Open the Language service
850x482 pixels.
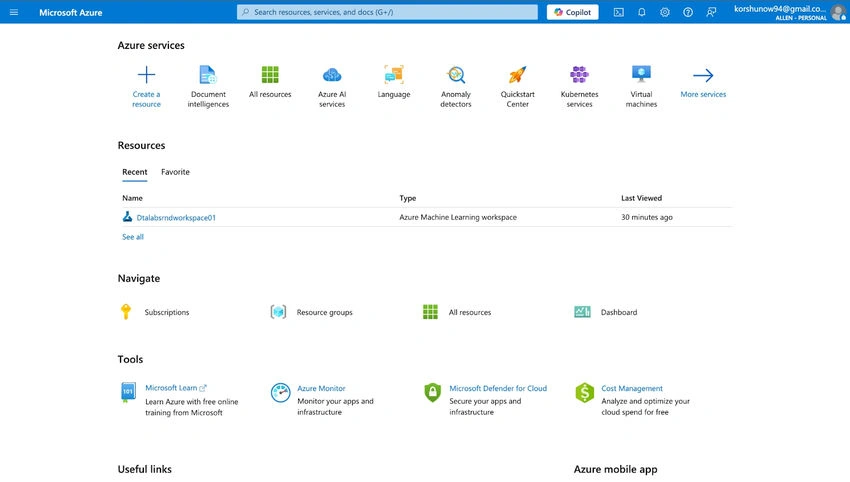click(394, 82)
